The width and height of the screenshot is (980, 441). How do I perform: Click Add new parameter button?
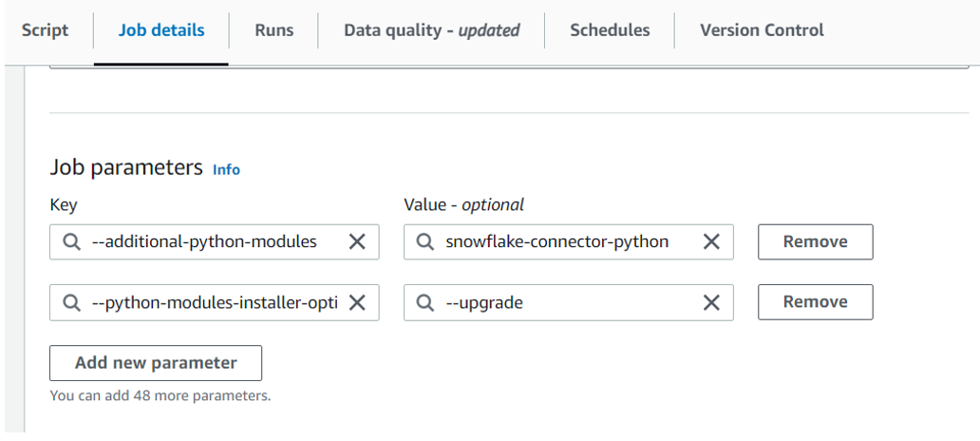(x=156, y=363)
